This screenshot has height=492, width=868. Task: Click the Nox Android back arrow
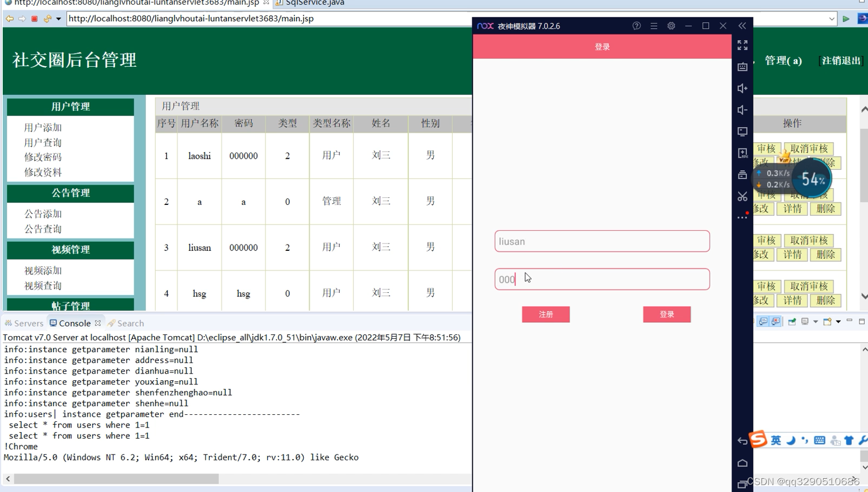pyautogui.click(x=742, y=441)
